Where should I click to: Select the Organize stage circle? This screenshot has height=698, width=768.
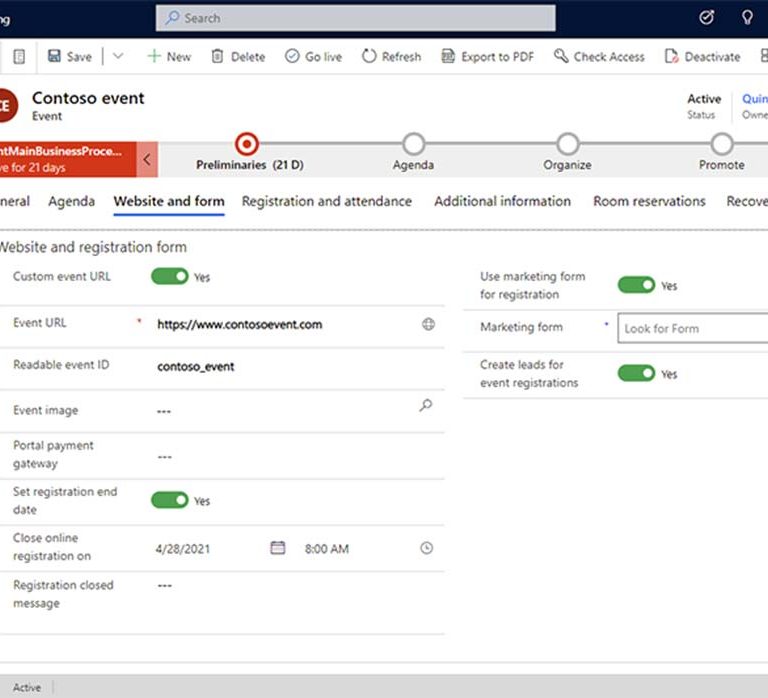568,144
